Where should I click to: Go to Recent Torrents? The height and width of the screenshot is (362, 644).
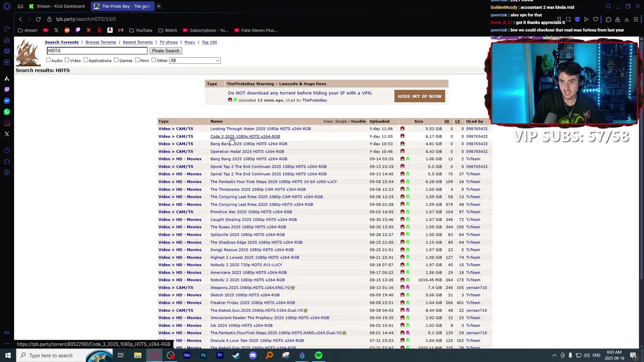138,42
